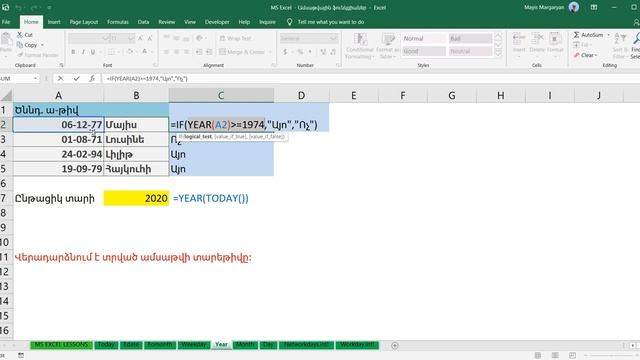Open the MS EXCEL LESSONS sheet tab
640x360 pixels.
pyautogui.click(x=61, y=345)
